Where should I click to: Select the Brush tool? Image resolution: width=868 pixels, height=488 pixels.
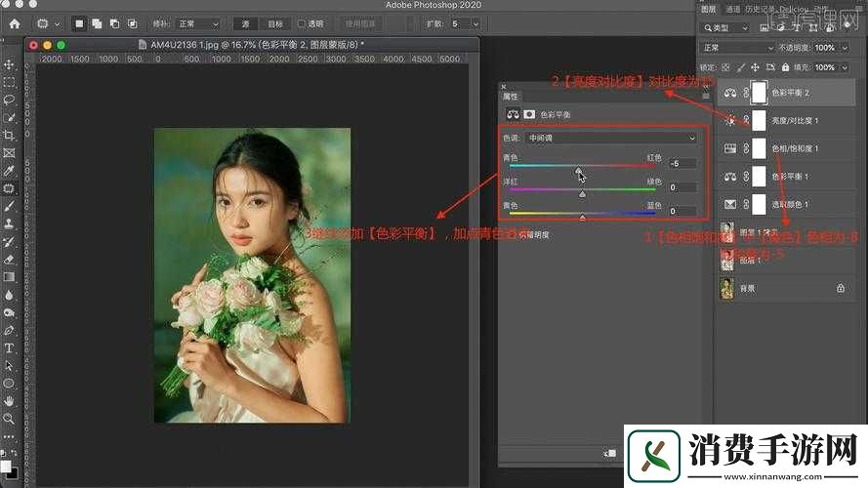[x=10, y=206]
